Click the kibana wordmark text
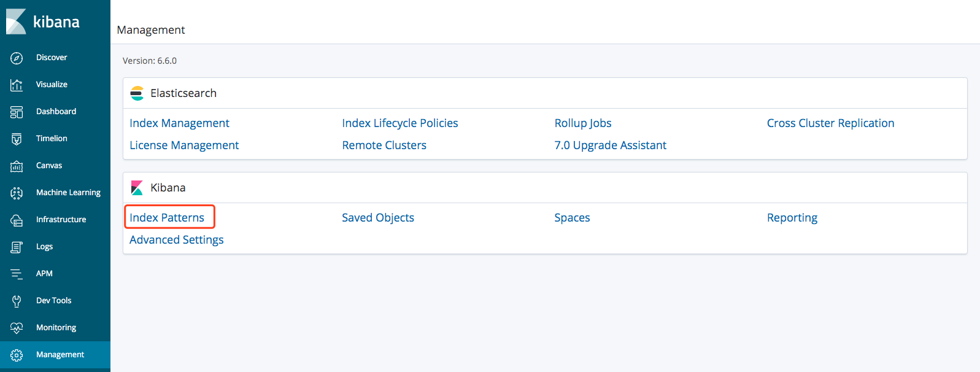Screen dimensions: 980x372 [56, 22]
